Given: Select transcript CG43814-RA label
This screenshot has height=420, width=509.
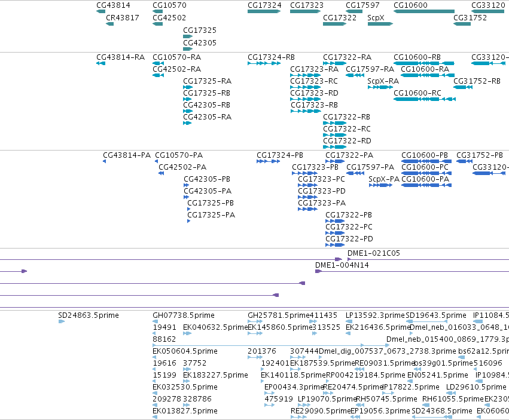Looking at the screenshot, I should [120, 57].
